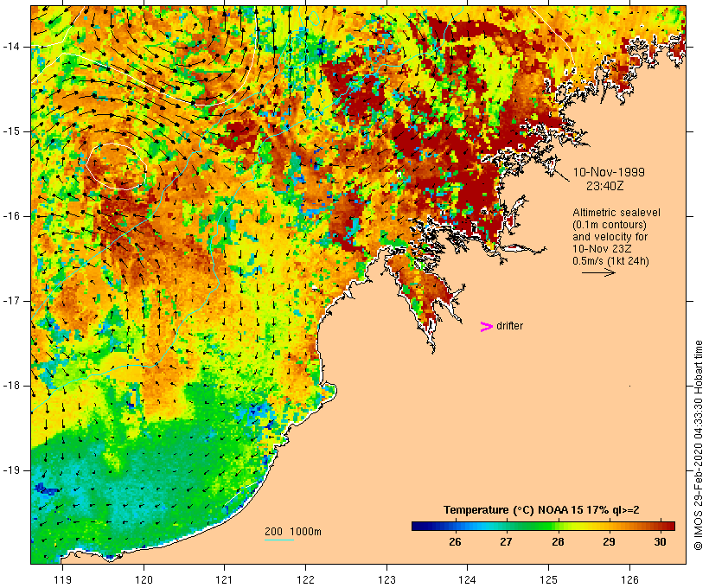The height and width of the screenshot is (588, 709).
Task: Click colorbar tick label 27
Action: (x=506, y=542)
